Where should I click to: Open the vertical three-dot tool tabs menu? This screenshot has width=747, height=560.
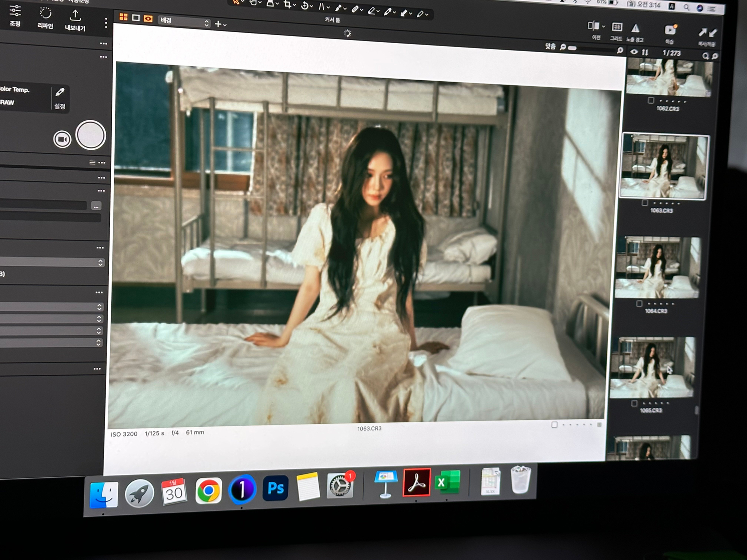[x=106, y=23]
